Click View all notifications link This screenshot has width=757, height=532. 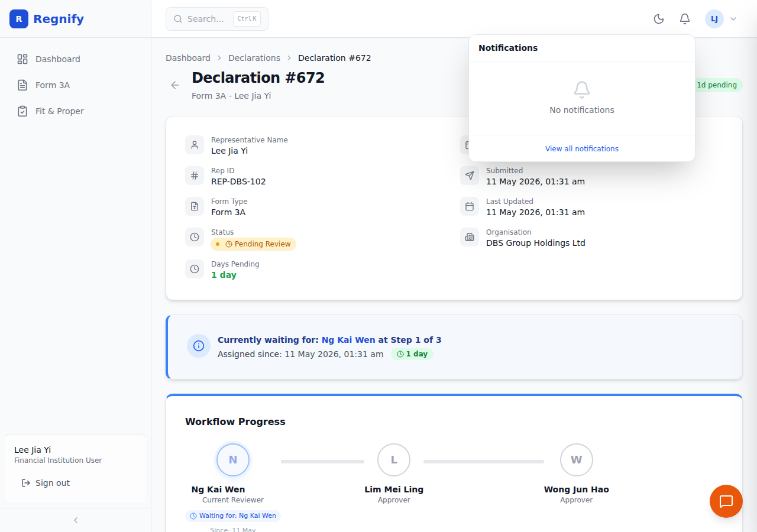click(582, 149)
